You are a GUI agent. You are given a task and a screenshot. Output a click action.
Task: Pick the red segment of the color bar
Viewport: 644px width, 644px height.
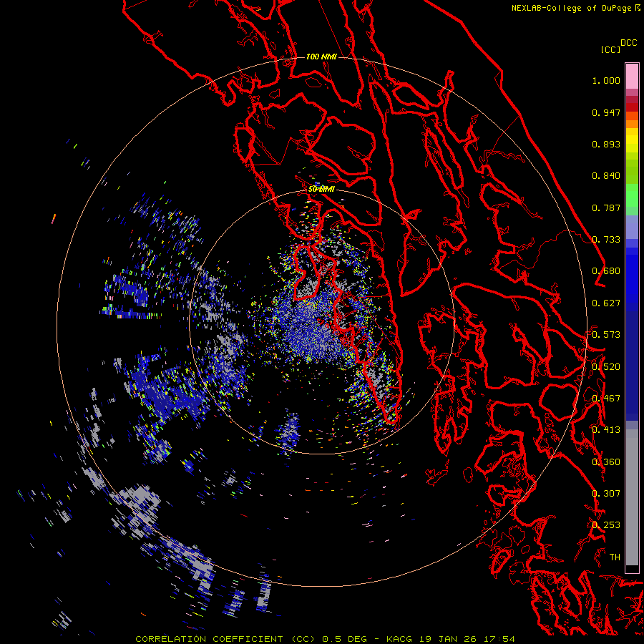[x=632, y=107]
